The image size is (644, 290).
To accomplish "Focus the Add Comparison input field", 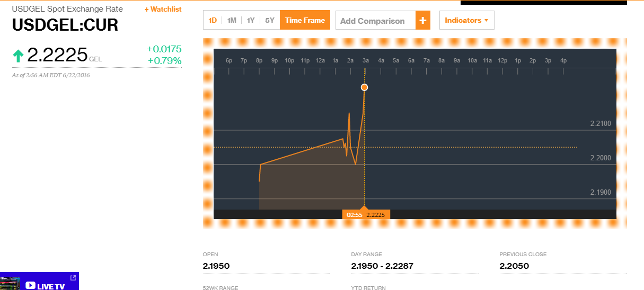I will click(376, 21).
